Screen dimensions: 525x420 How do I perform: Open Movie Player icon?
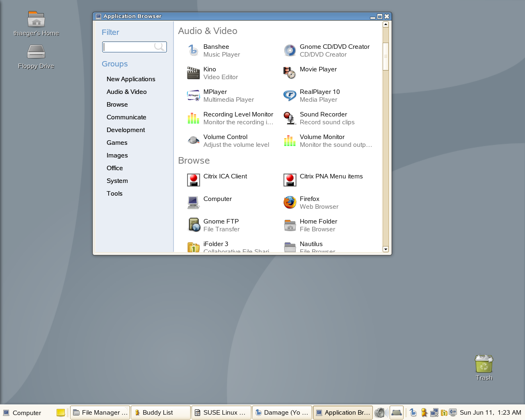click(290, 73)
